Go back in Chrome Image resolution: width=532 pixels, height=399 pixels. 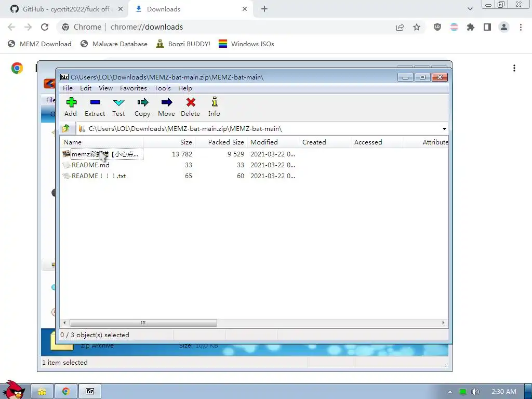[11, 27]
